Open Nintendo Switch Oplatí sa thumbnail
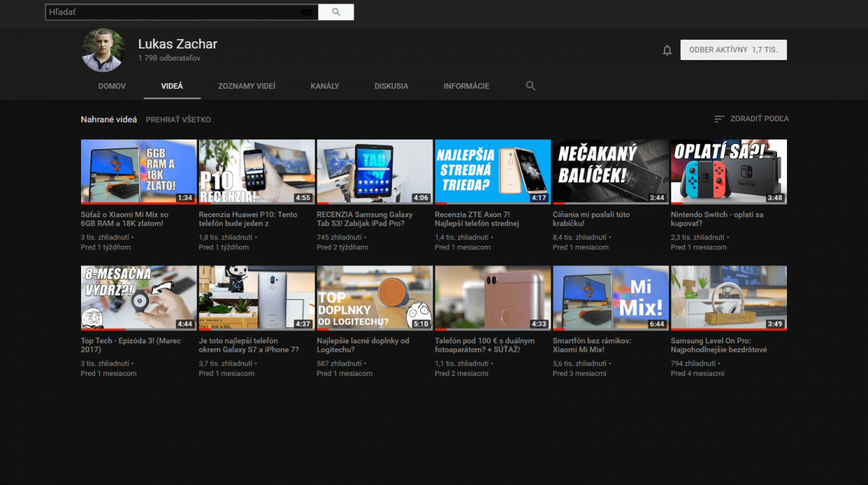The width and height of the screenshot is (868, 485). [x=728, y=172]
